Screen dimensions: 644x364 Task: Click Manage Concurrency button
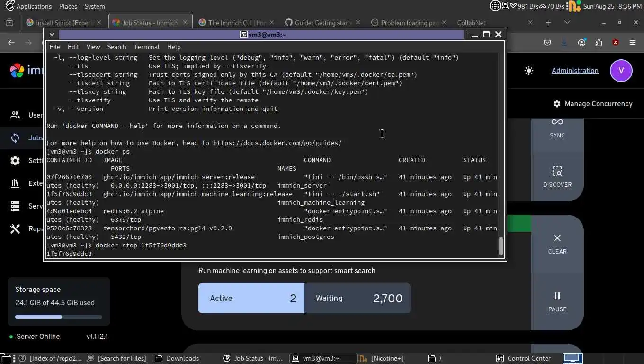coord(592,104)
